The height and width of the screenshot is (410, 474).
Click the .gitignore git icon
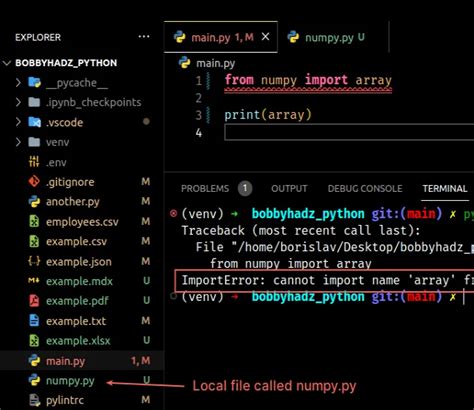34,182
